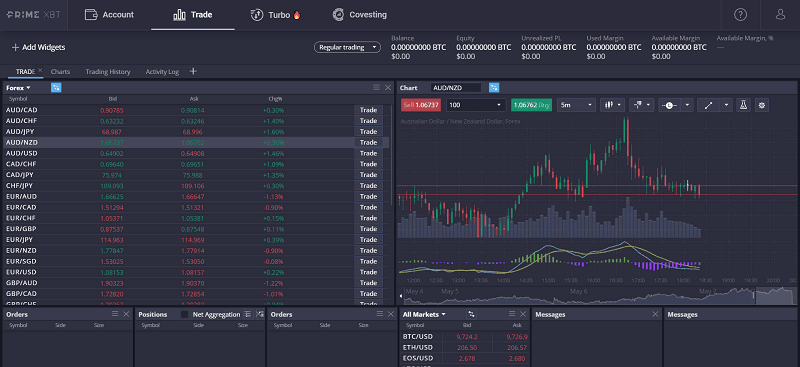Click Trade button for GBP/AUD
800x367 pixels.
click(368, 283)
